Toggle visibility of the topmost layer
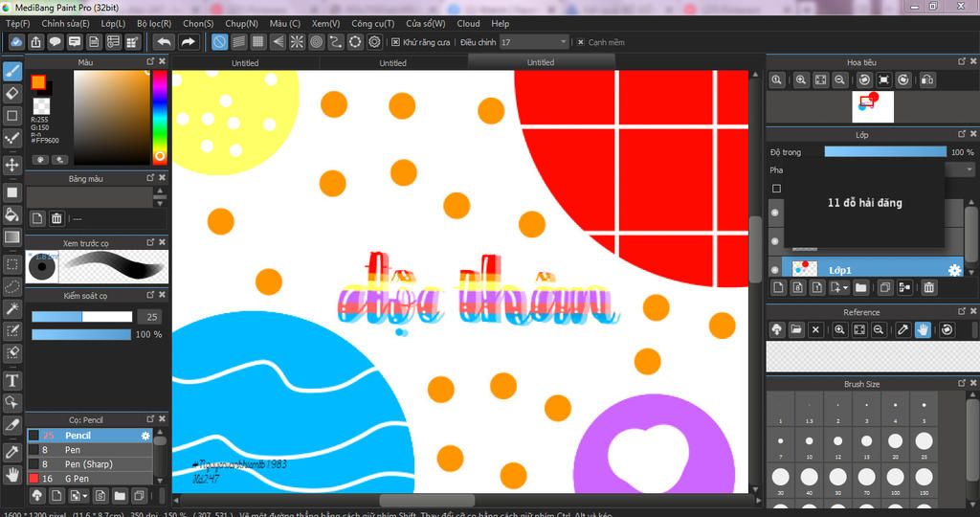The image size is (980, 517). 775,213
